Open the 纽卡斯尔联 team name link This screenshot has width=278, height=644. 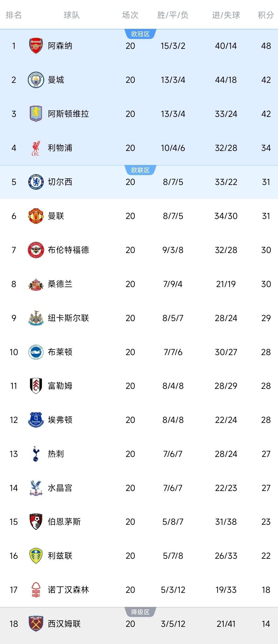(x=68, y=318)
